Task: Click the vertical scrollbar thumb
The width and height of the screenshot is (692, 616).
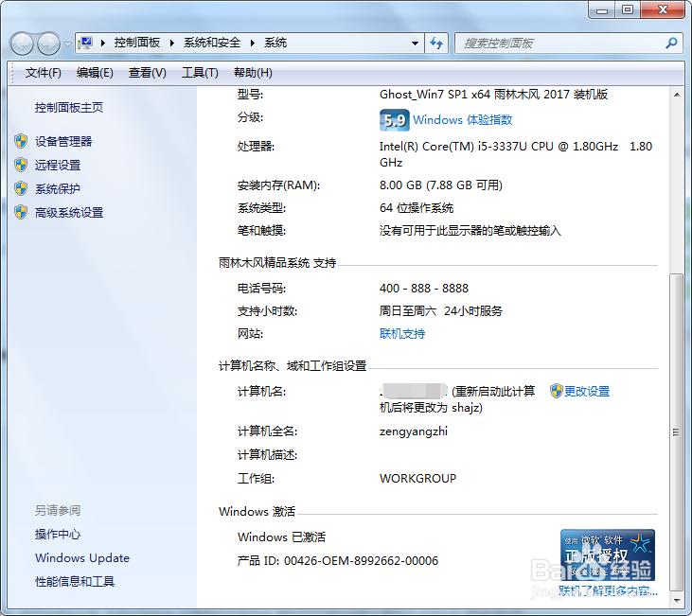Action: [676, 432]
